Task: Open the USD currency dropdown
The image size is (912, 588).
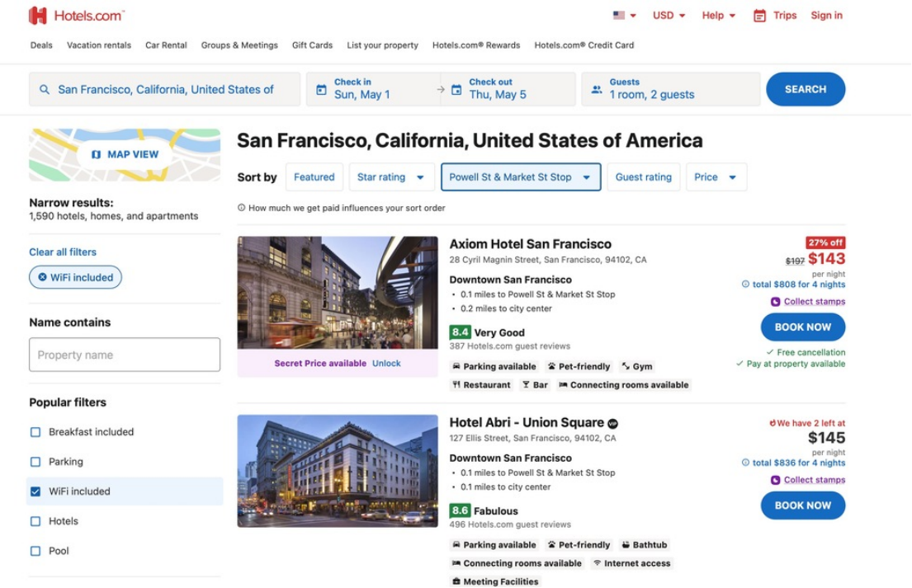Action: (669, 16)
